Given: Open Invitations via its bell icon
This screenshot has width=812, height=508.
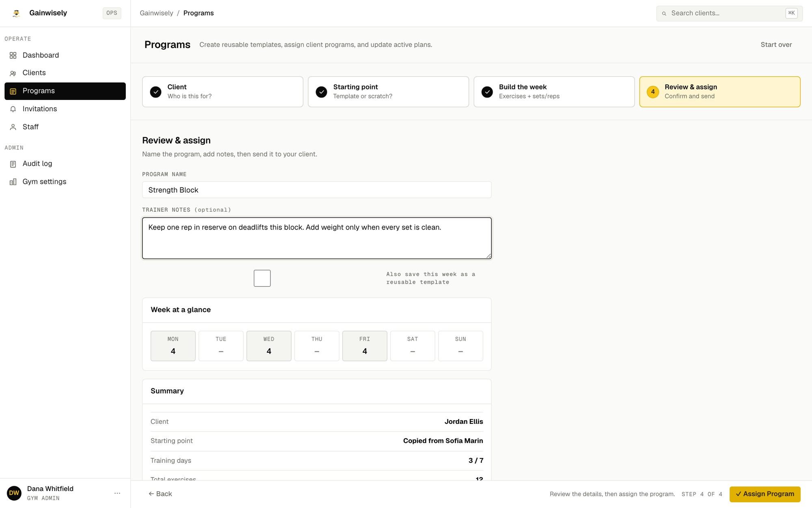Looking at the screenshot, I should click(13, 109).
